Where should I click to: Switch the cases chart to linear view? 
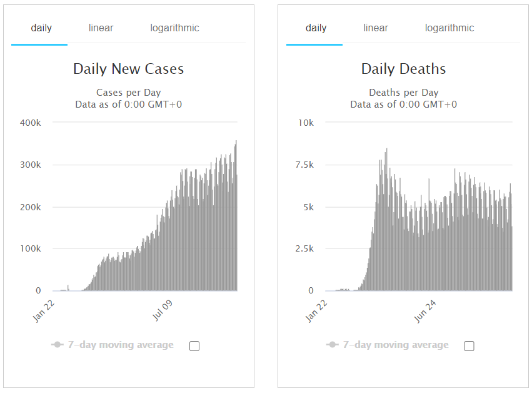click(101, 28)
